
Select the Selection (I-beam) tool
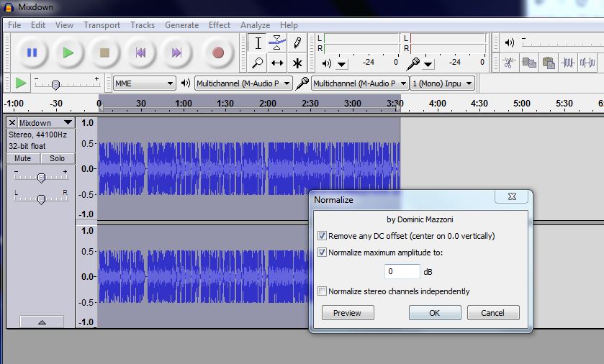click(258, 43)
